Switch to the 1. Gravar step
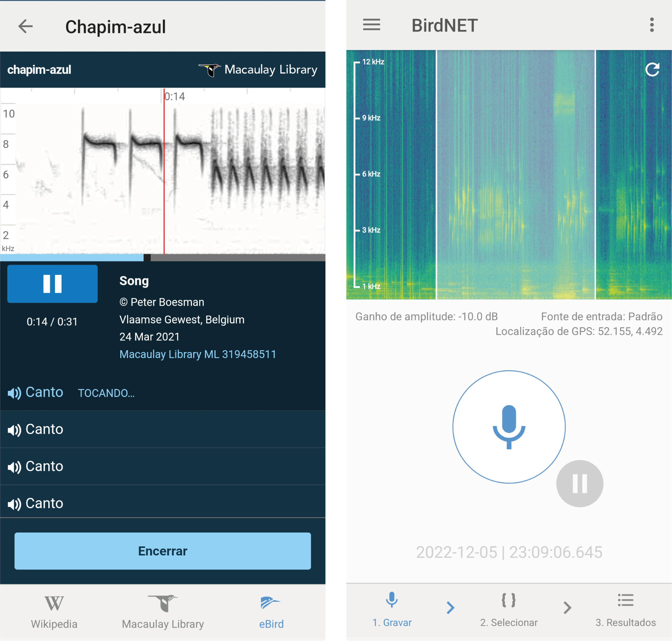The width and height of the screenshot is (672, 641). coord(392,611)
